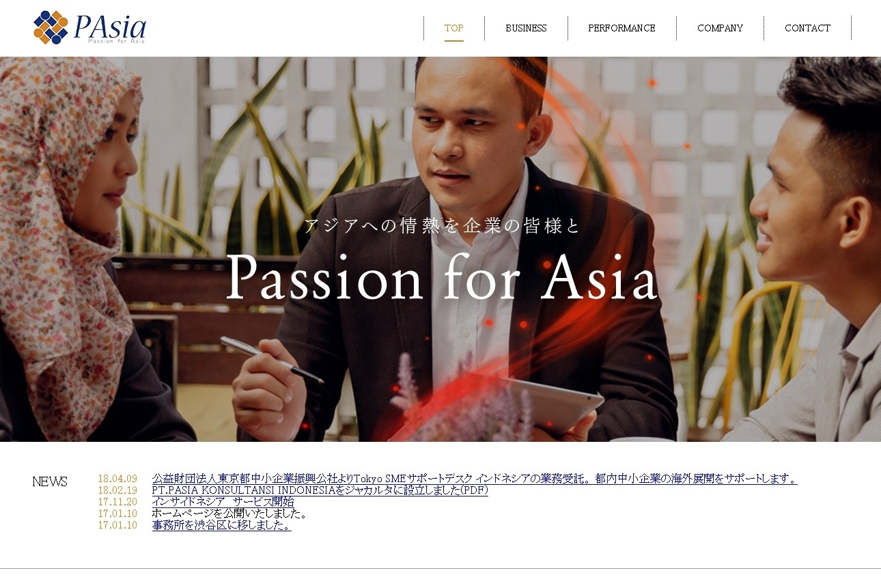Open the 事務所を渋谷区に移しました news link
The width and height of the screenshot is (881, 588).
click(x=221, y=525)
